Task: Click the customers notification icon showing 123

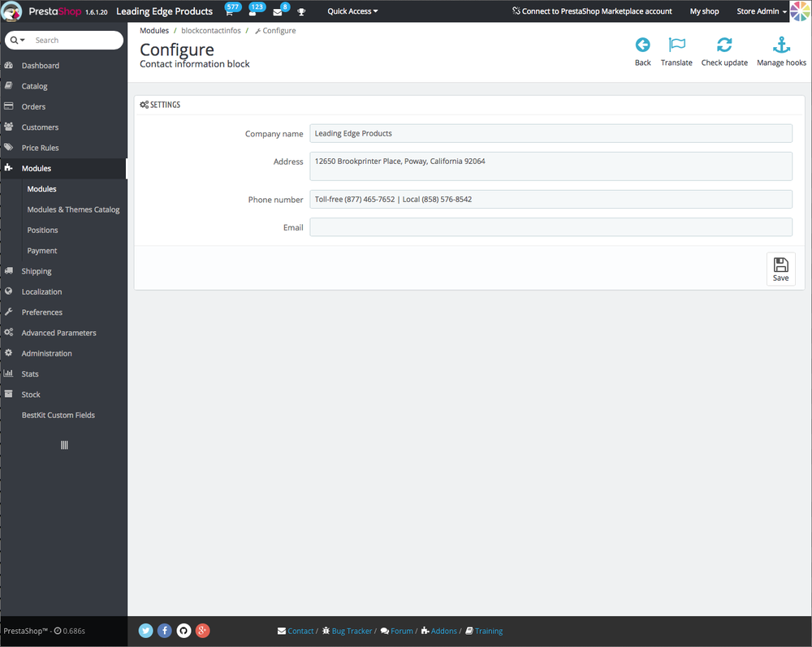Action: point(253,11)
